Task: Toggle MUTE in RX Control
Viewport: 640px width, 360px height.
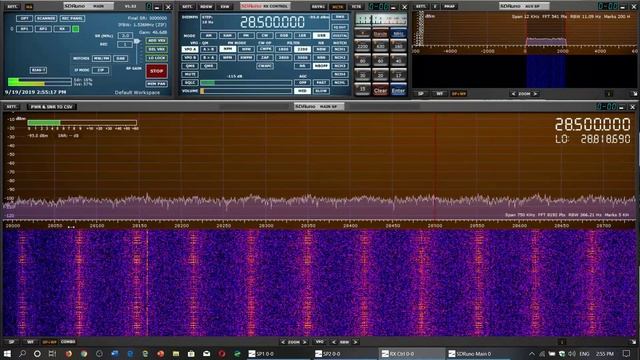Action: 190,74
